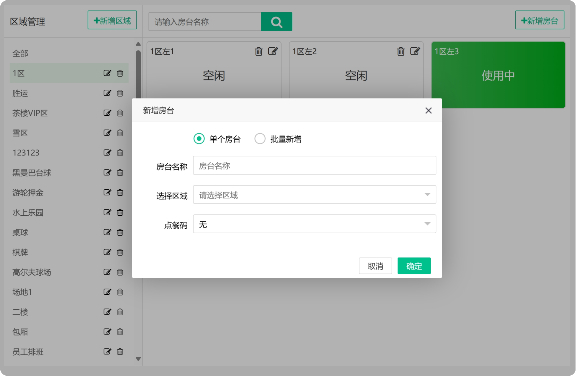
Task: Click edit icon on 1区左2 card
Action: (x=415, y=51)
